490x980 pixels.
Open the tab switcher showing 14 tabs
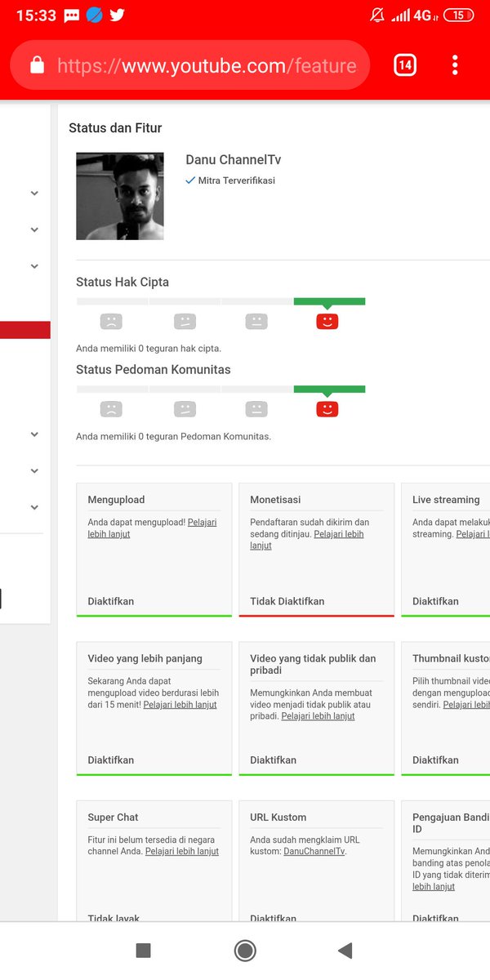[405, 65]
